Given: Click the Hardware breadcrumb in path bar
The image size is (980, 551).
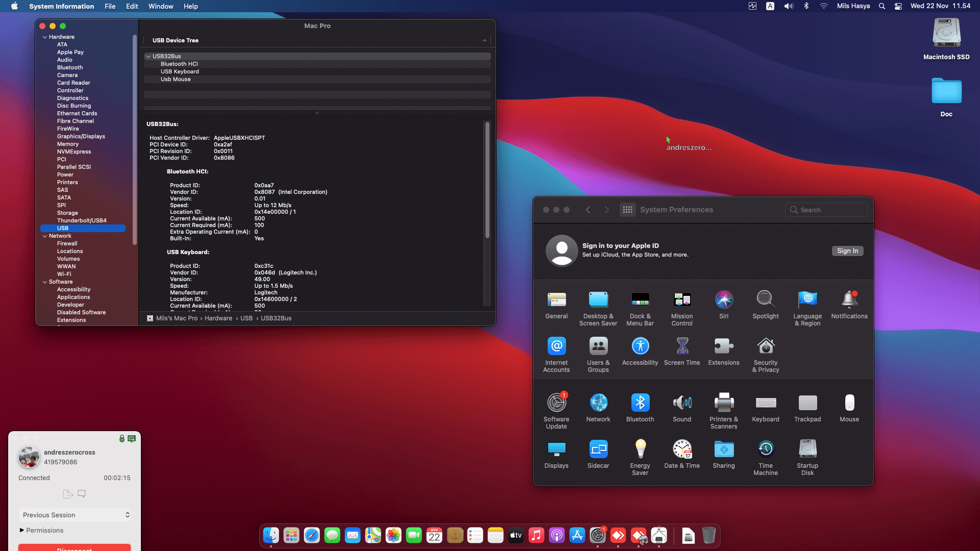Looking at the screenshot, I should [x=218, y=318].
